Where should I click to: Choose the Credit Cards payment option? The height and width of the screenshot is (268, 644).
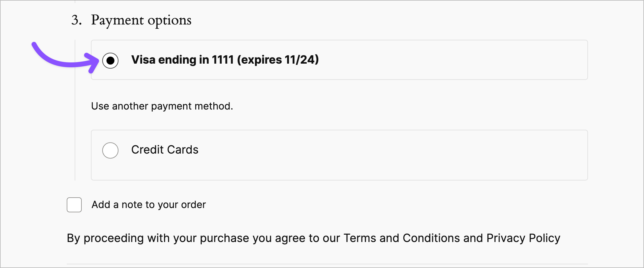point(110,150)
